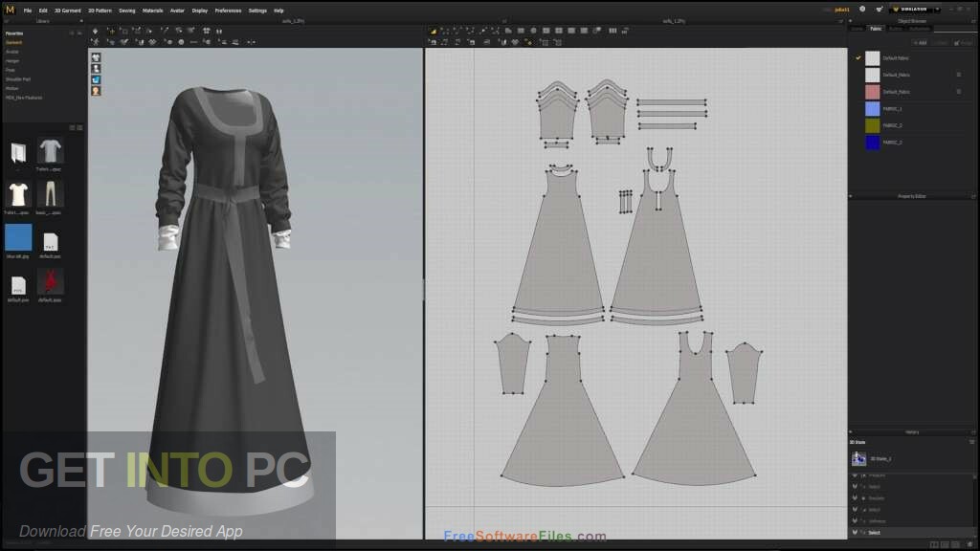
Task: Toggle the garment display icon in 3D view
Action: pyautogui.click(x=96, y=57)
